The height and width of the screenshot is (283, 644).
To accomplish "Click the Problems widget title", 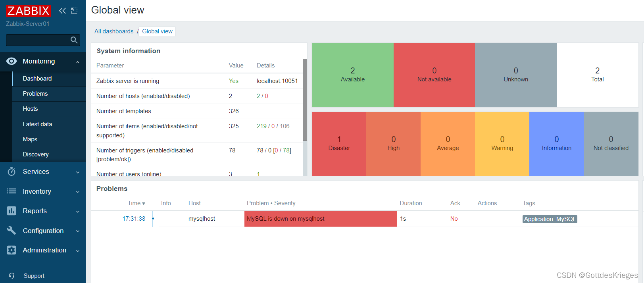I will click(x=112, y=189).
